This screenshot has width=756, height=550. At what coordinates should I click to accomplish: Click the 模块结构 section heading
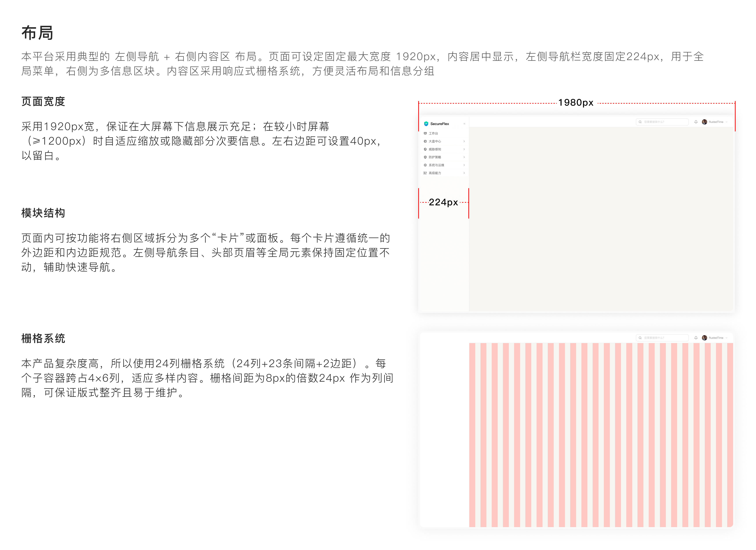pos(43,213)
